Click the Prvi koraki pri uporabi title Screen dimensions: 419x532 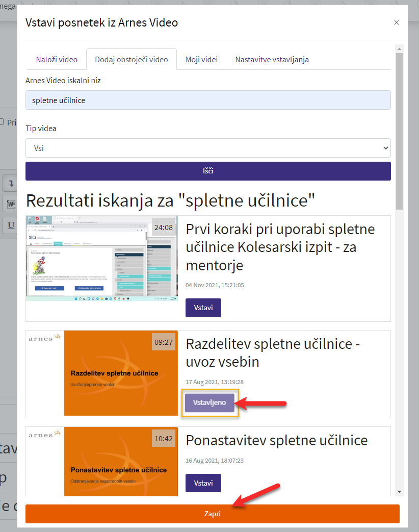[280, 247]
